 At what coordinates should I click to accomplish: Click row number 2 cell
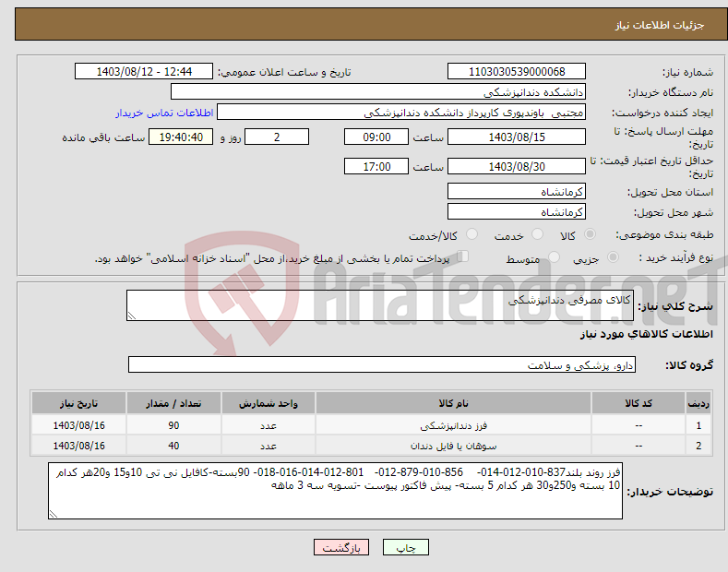click(698, 446)
